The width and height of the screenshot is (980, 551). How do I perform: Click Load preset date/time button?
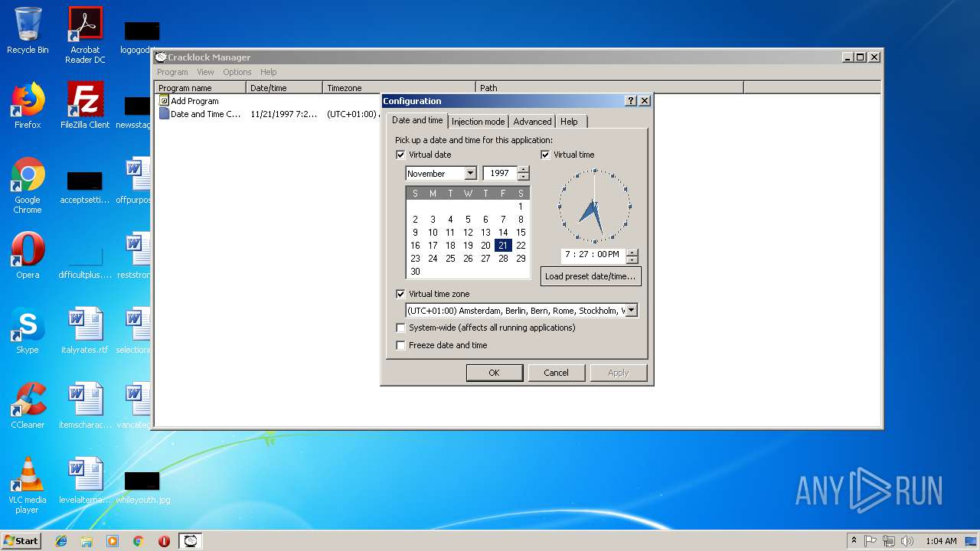tap(590, 276)
